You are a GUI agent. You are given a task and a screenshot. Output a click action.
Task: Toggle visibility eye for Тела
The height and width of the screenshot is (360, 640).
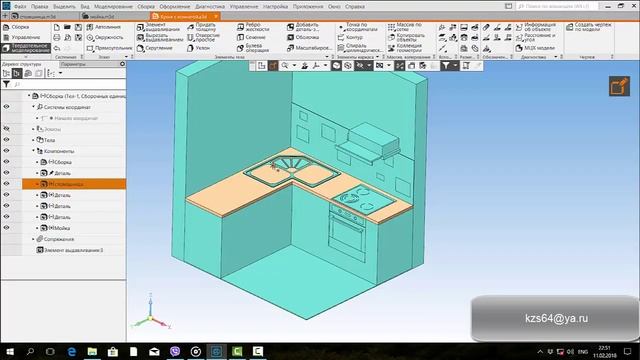point(6,140)
